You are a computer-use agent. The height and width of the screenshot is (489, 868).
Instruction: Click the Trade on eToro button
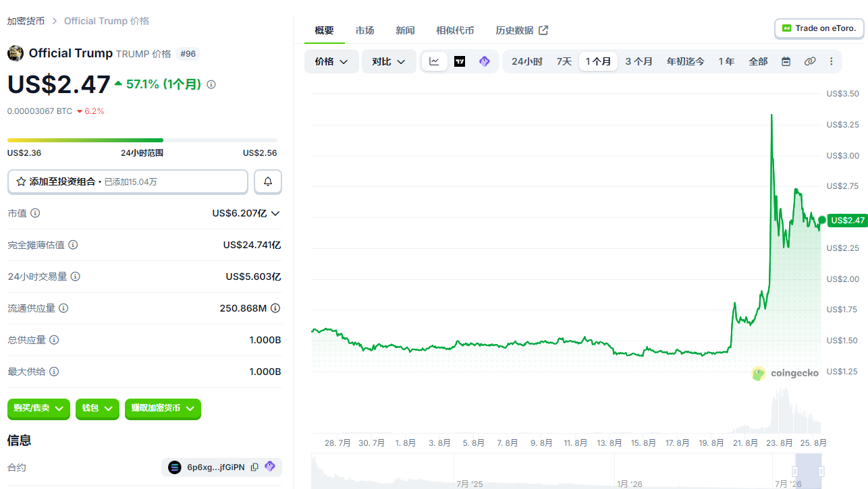coord(819,28)
